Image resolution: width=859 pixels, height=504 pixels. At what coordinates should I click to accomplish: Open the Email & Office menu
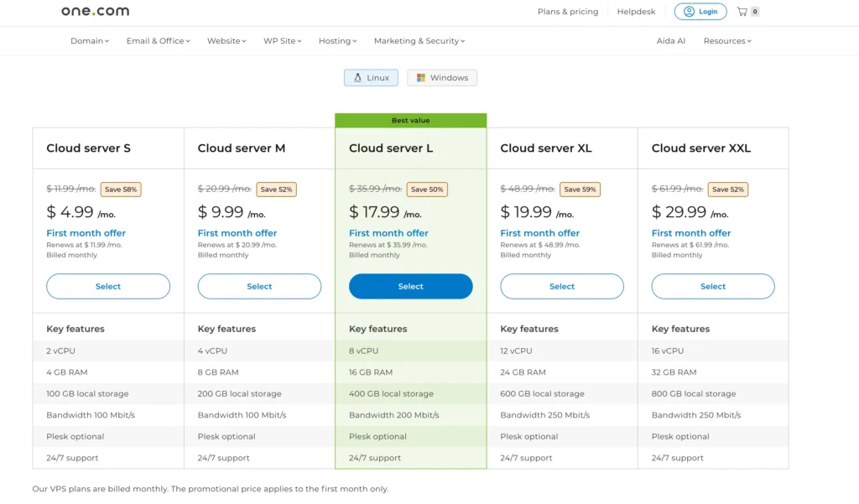(156, 40)
